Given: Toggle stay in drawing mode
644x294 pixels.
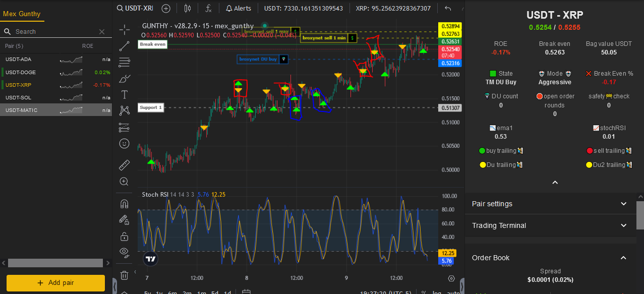Looking at the screenshot, I should click(124, 220).
